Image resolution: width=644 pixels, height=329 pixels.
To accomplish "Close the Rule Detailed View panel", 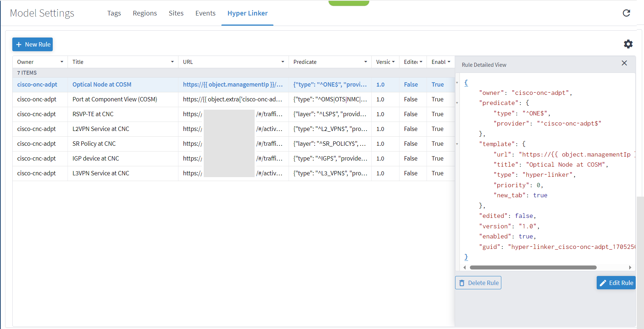I will (624, 63).
